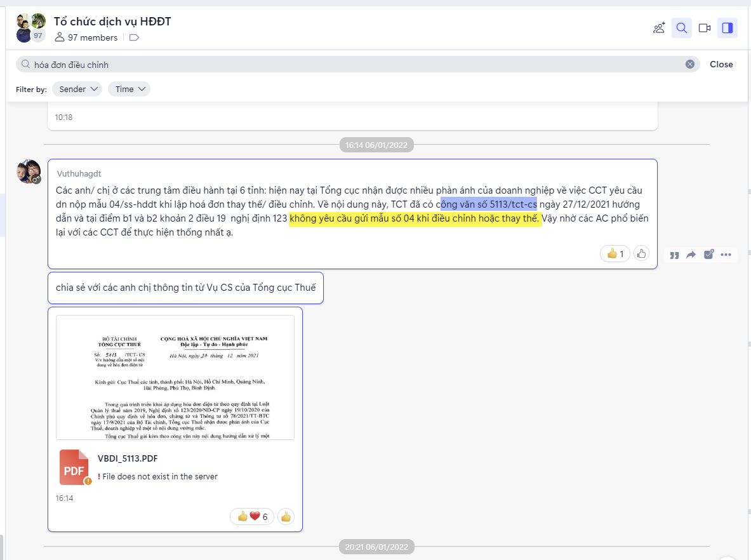751x560 pixels.
Task: Close the search bar
Action: 721,64
